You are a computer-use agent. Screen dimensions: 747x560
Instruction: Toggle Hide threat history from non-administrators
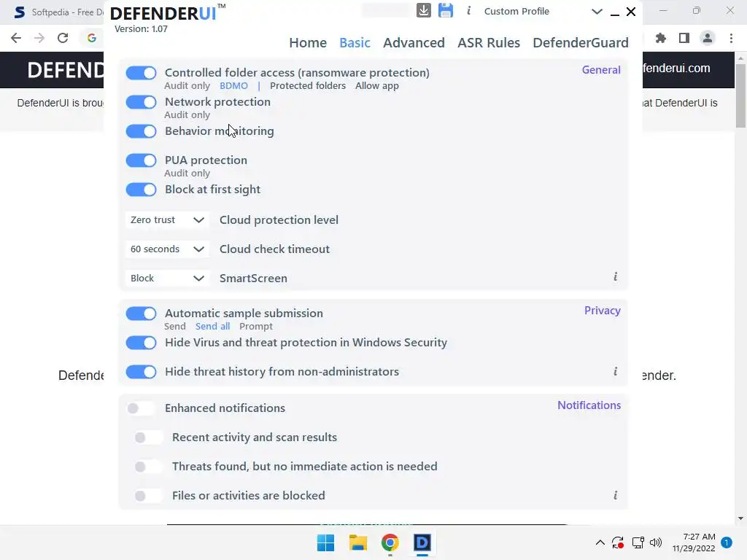141,372
